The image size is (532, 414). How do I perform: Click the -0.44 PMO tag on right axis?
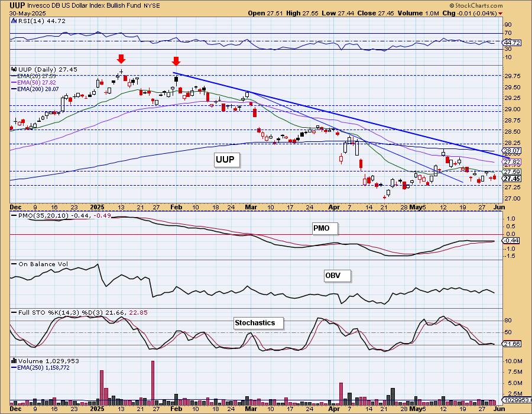tap(511, 240)
